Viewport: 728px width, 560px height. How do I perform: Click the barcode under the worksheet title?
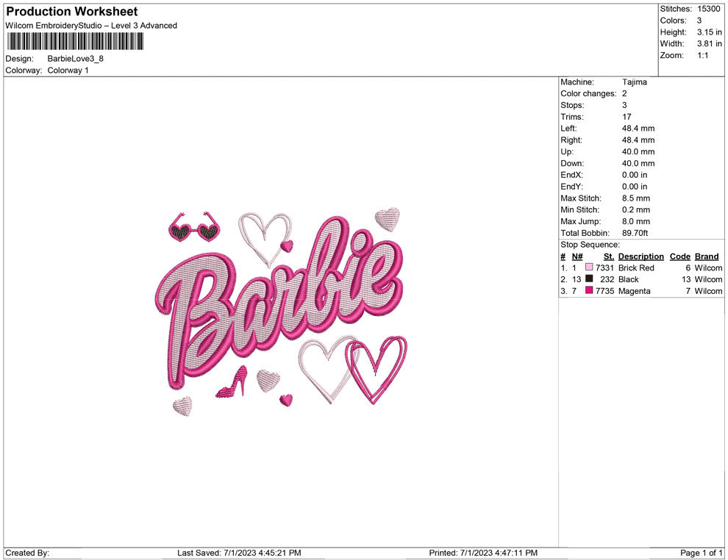pyautogui.click(x=75, y=42)
